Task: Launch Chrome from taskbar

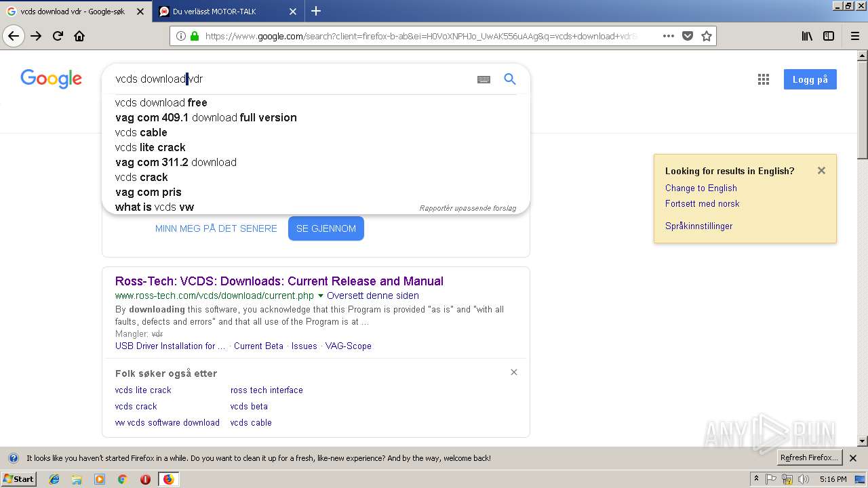Action: coord(122,479)
